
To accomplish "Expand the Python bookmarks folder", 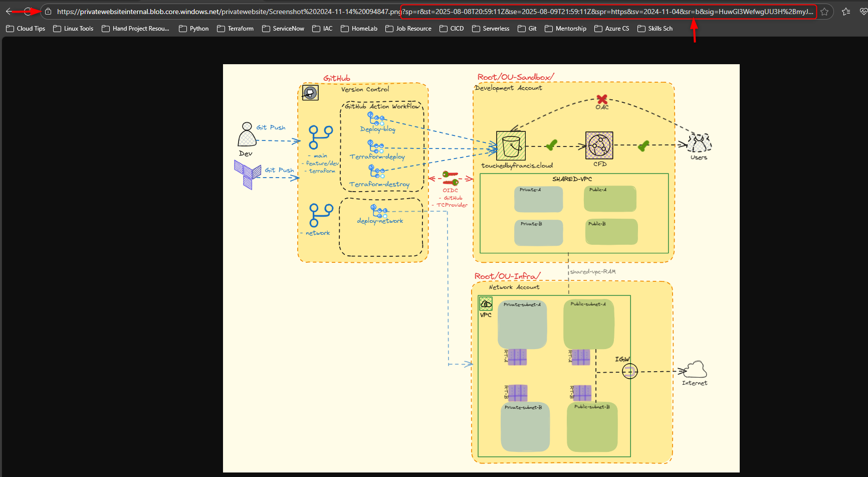I will point(193,29).
